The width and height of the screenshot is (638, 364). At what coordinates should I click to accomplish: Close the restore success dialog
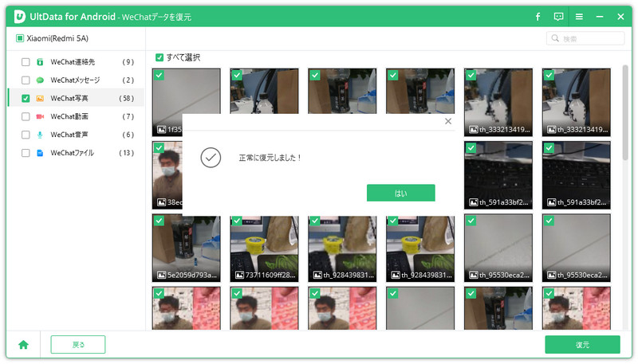(448, 121)
